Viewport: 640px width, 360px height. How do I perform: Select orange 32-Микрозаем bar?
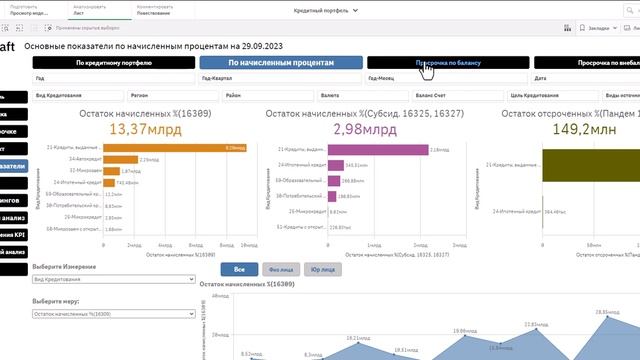[111, 171]
